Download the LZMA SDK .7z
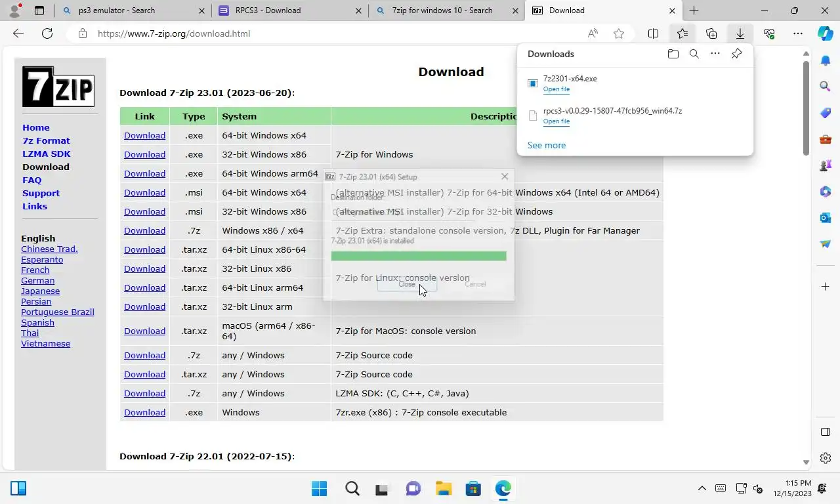This screenshot has height=504, width=840. pos(144,393)
